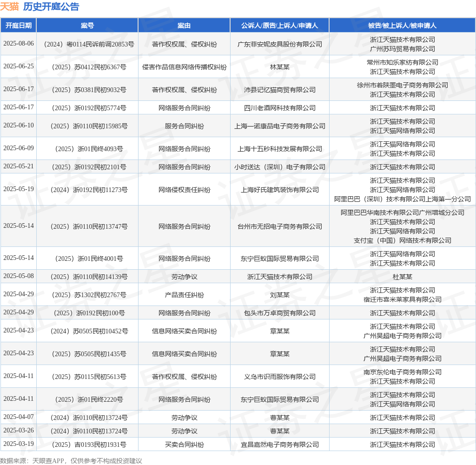
Task: Select case number 浙0192民初11273号
Action: (100, 190)
